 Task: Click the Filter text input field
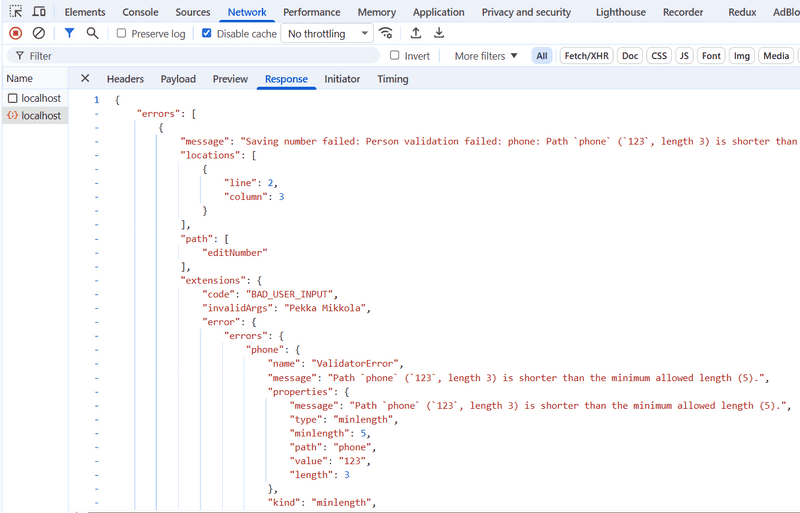(200, 56)
